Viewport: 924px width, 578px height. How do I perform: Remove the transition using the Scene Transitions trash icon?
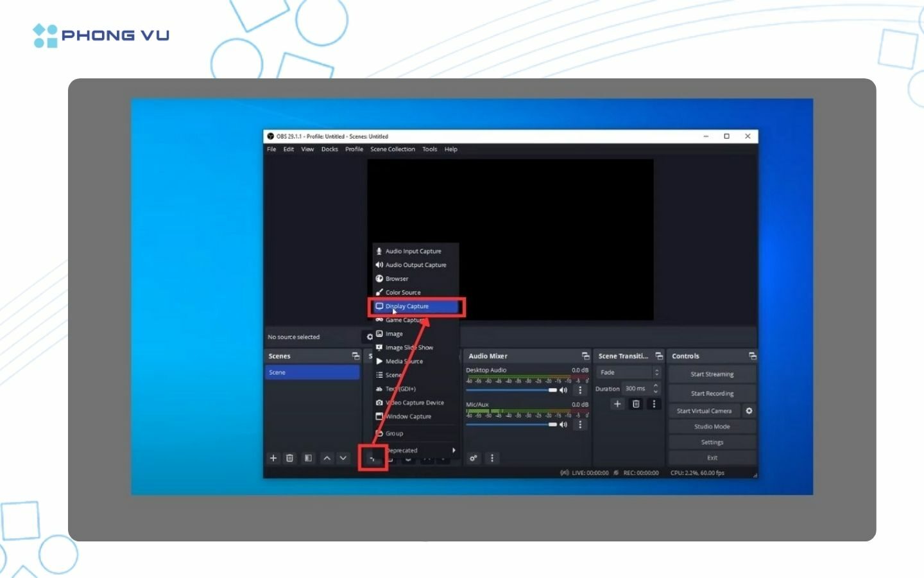click(636, 404)
